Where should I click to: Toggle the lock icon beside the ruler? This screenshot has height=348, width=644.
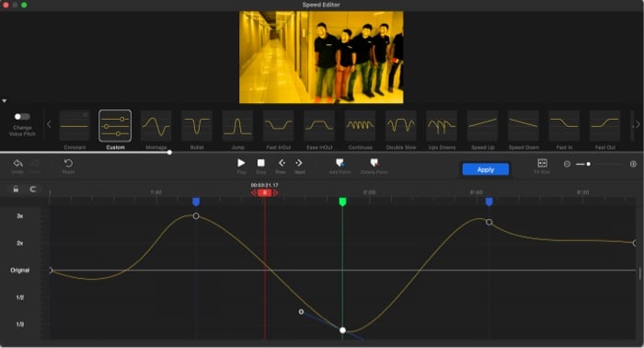coord(16,189)
